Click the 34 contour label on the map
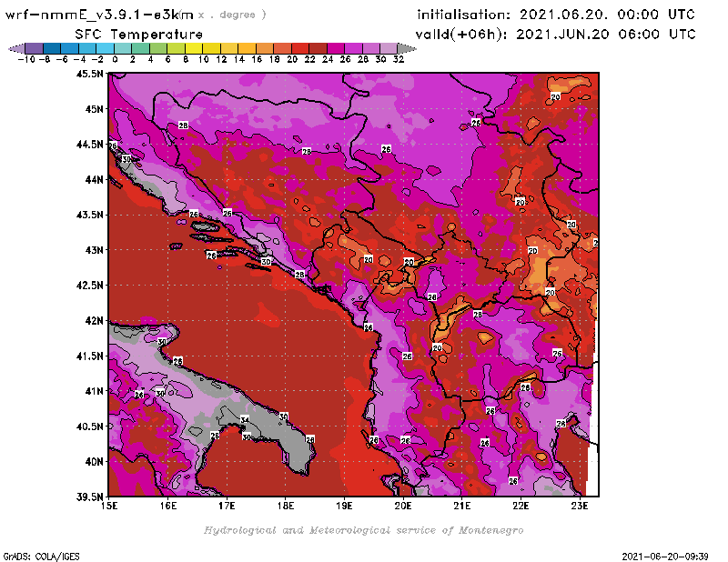The width and height of the screenshot is (728, 562). coord(245,420)
